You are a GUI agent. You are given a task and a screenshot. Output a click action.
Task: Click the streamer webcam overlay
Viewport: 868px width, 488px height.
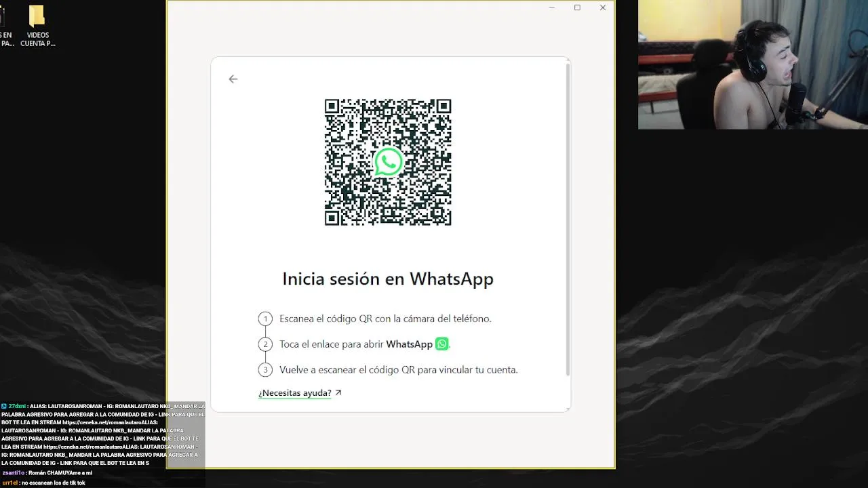click(753, 64)
